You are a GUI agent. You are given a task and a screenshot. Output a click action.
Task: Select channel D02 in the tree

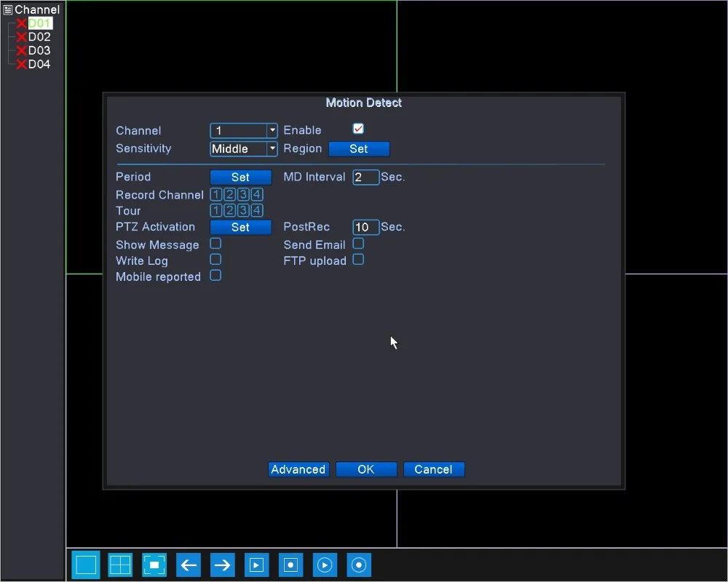point(39,36)
